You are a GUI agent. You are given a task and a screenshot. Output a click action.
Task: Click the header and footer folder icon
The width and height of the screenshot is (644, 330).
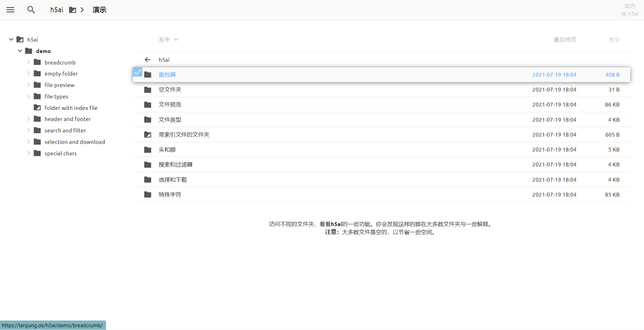[x=37, y=119]
